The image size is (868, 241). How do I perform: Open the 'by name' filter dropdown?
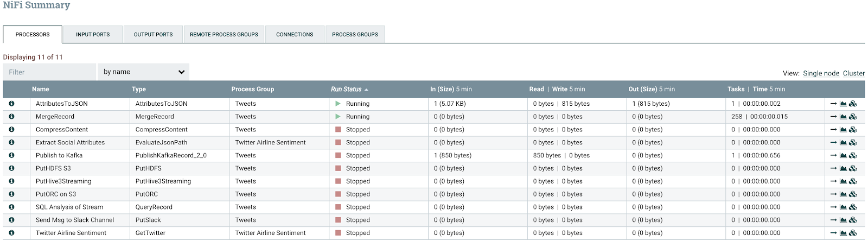click(144, 72)
